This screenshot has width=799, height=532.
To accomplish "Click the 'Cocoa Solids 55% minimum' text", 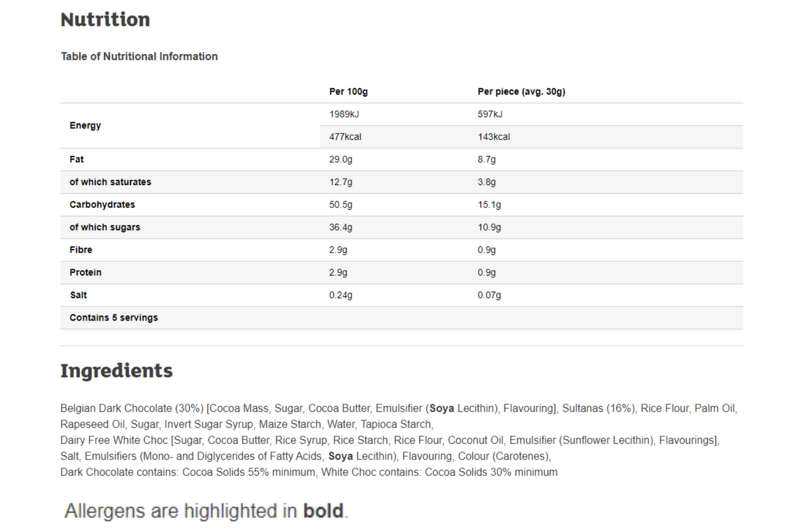I will (249, 472).
